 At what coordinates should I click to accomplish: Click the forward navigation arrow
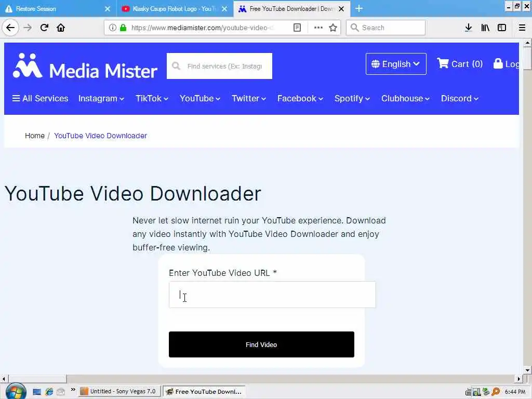pos(28,28)
